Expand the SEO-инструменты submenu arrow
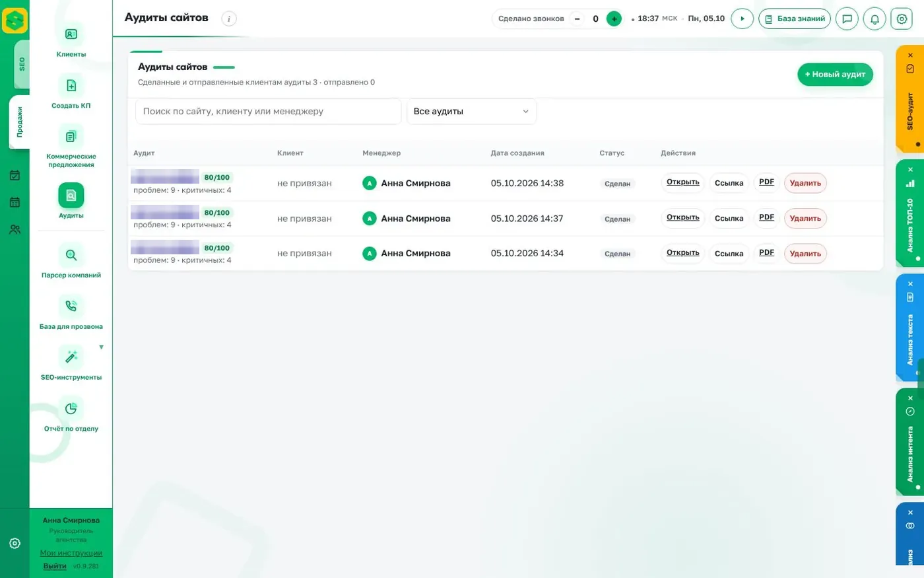The image size is (924, 578). coord(101,347)
